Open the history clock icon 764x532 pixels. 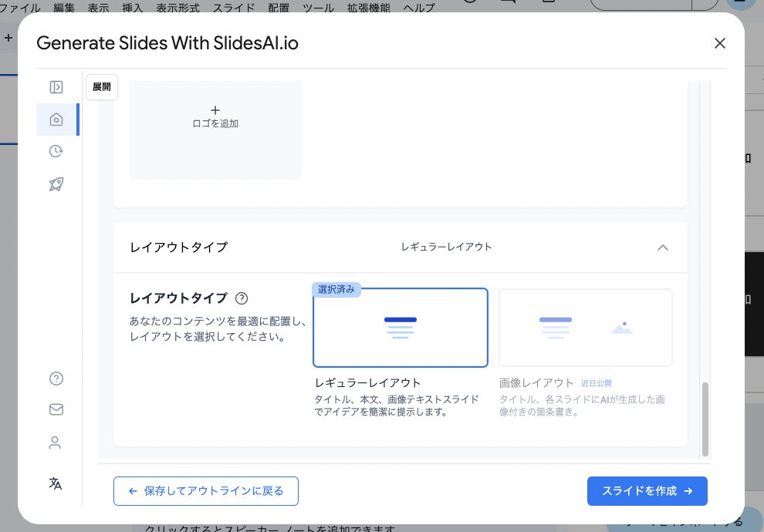click(56, 151)
